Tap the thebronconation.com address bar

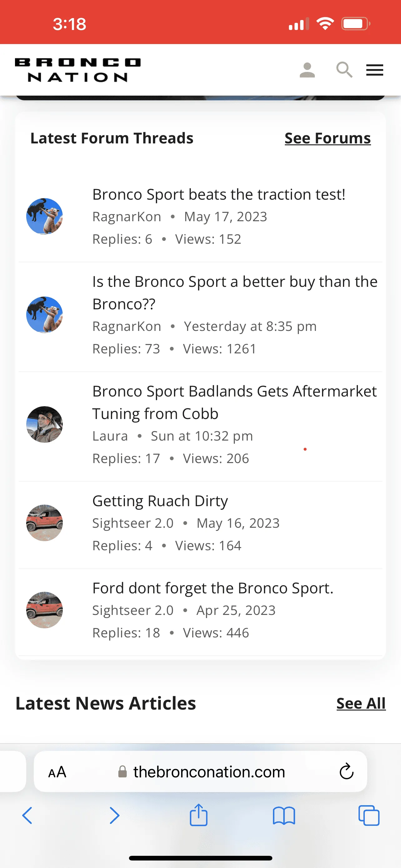click(209, 772)
